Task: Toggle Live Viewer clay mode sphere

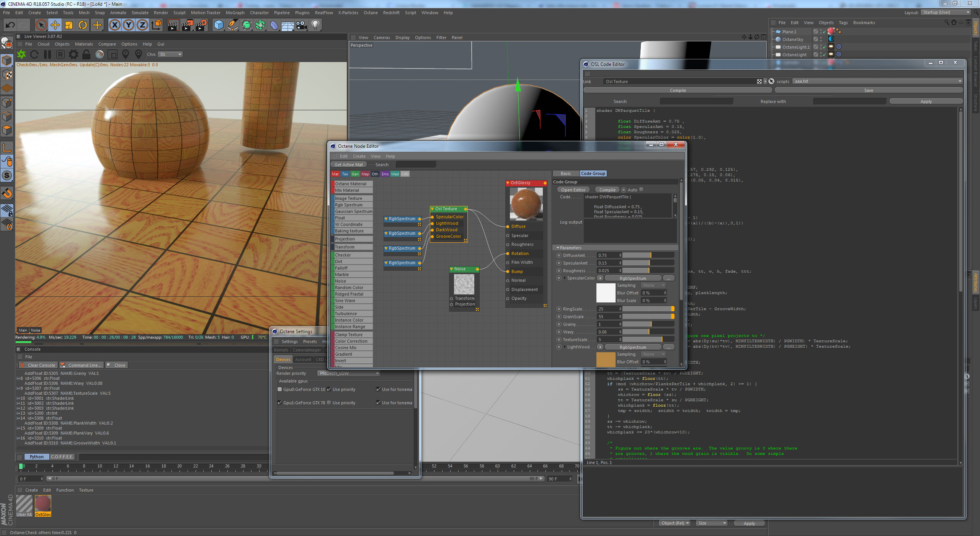Action: (x=100, y=54)
